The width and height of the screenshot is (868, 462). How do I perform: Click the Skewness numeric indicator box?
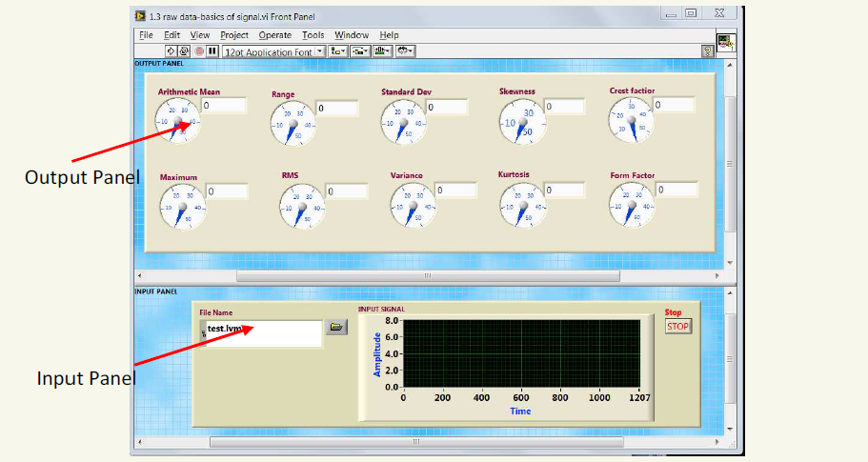[565, 107]
